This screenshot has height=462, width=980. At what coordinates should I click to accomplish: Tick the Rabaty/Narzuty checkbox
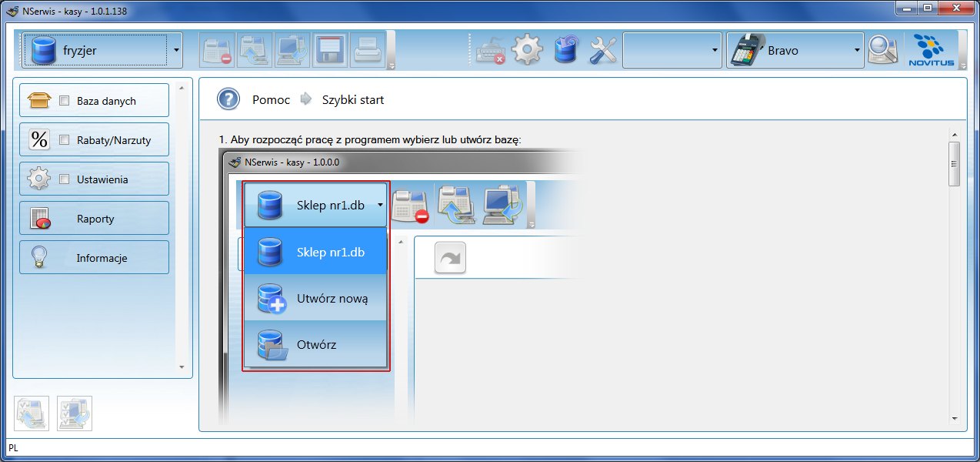[64, 140]
